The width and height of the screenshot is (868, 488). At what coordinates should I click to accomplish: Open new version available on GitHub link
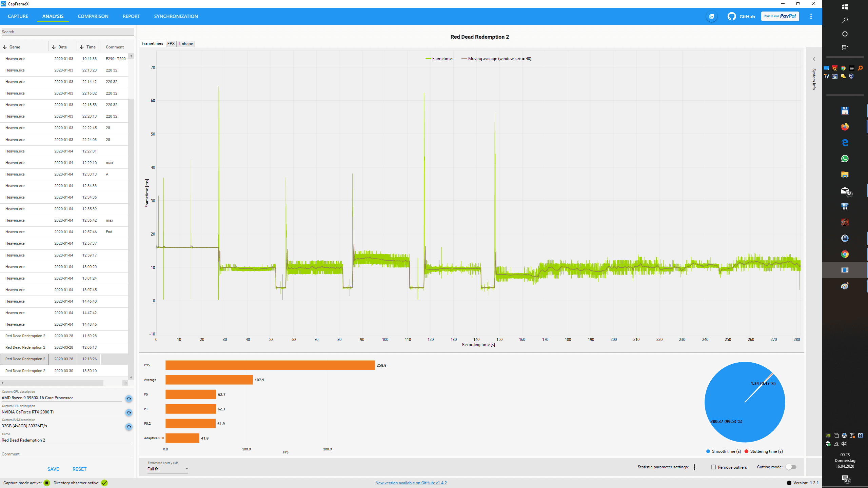point(411,483)
